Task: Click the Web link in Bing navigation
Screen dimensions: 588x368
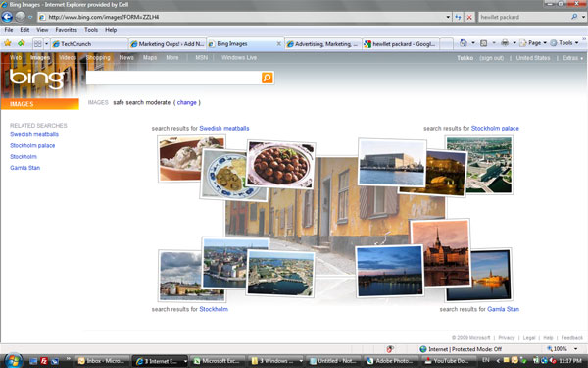Action: (x=16, y=58)
